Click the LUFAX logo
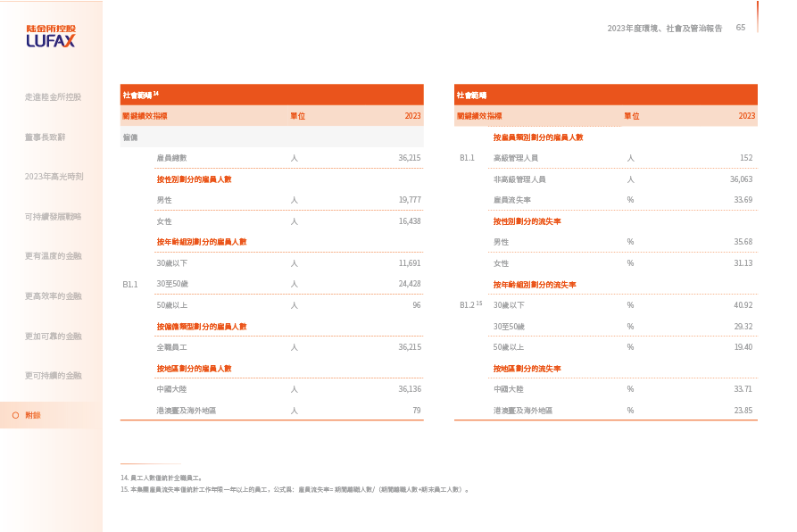 click(51, 36)
